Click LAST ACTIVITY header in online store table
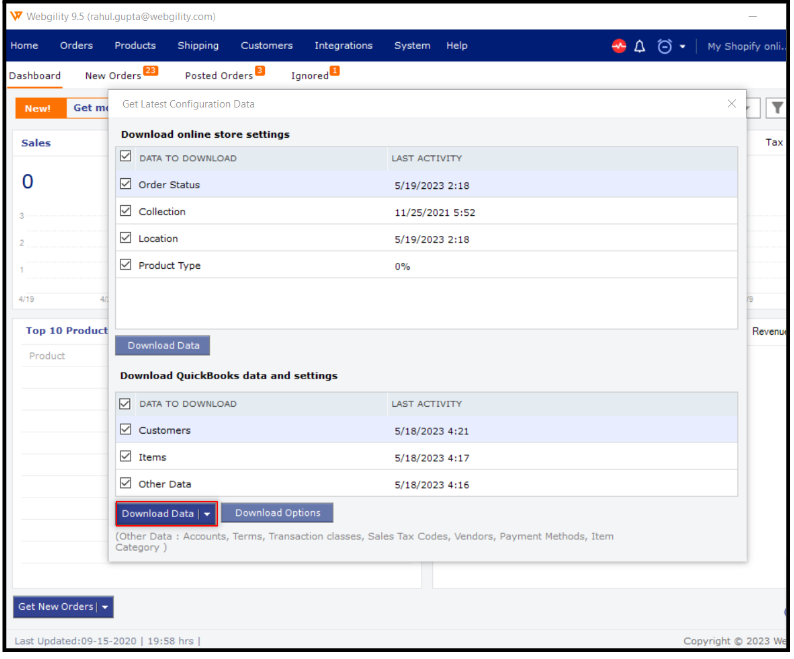 pos(427,159)
